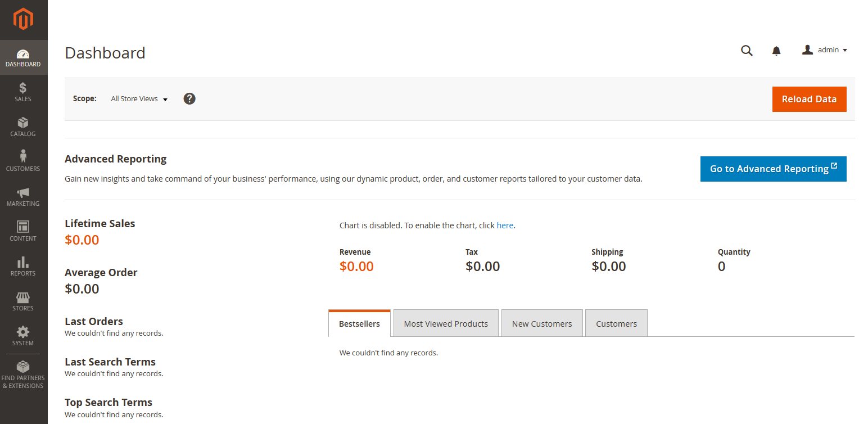Open the Marketing megaphone menu
The height and width of the screenshot is (424, 868).
(x=23, y=197)
